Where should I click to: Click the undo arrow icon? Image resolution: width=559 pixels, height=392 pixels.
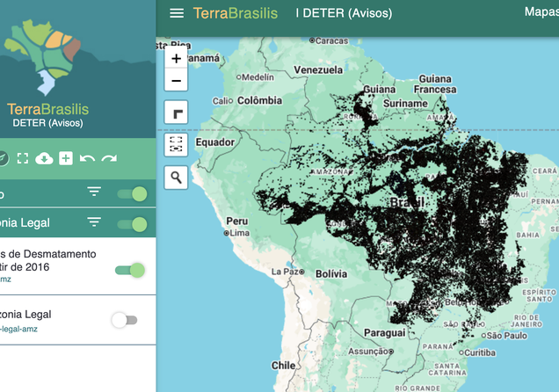[x=87, y=158]
